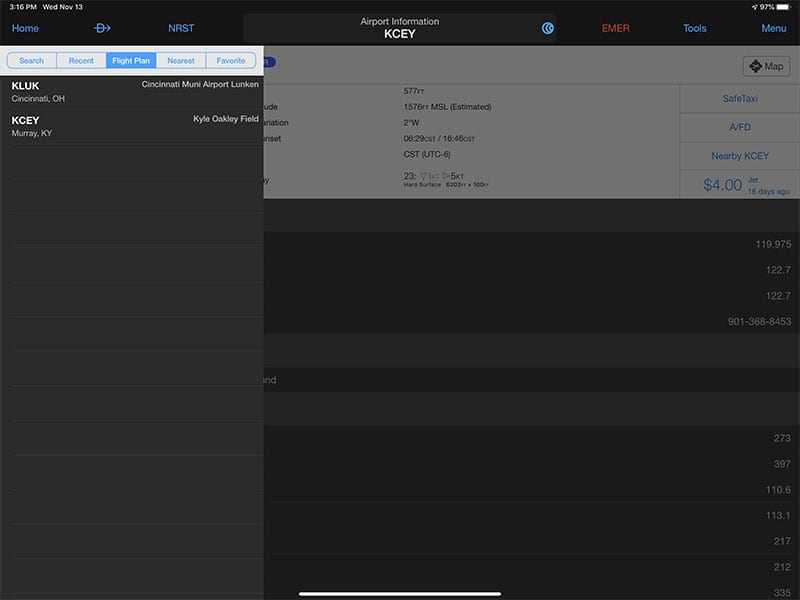Tap the battery indicator in the status bar
Image resolution: width=800 pixels, height=600 pixels.
click(783, 7)
